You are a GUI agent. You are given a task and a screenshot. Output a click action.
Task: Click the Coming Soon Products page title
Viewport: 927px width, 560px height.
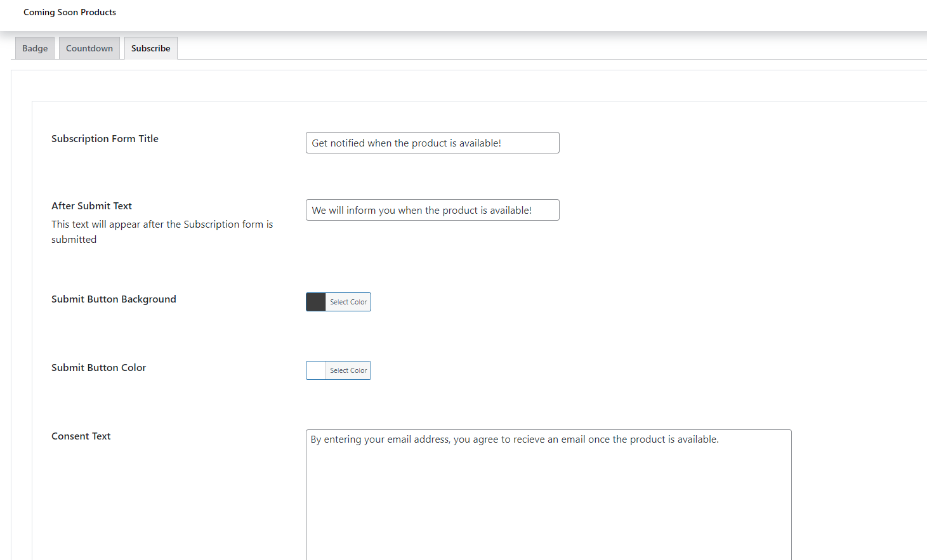point(70,11)
